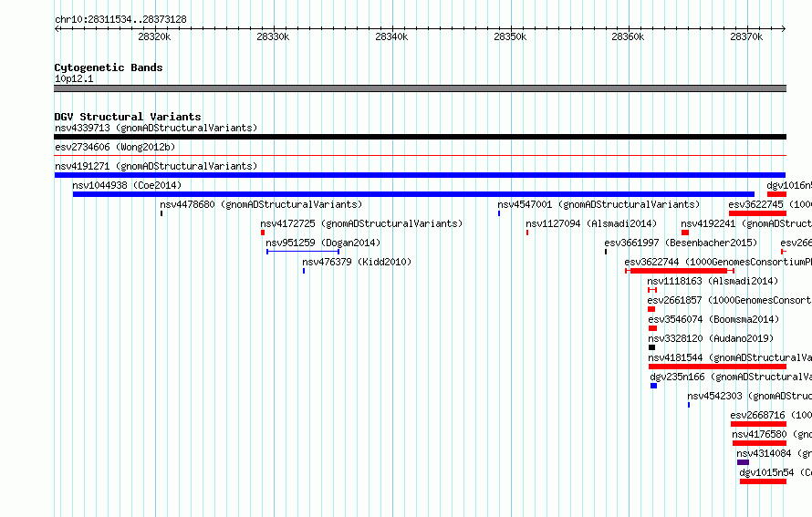Open the esv2734606 (Wong2012b) label
This screenshot has width=812, height=517.
[x=115, y=147]
